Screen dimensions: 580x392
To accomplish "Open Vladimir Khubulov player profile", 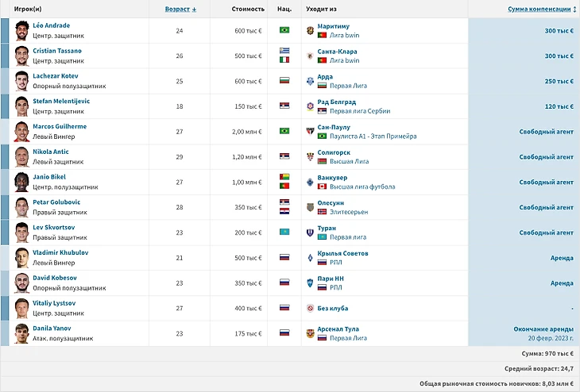I will click(60, 252).
